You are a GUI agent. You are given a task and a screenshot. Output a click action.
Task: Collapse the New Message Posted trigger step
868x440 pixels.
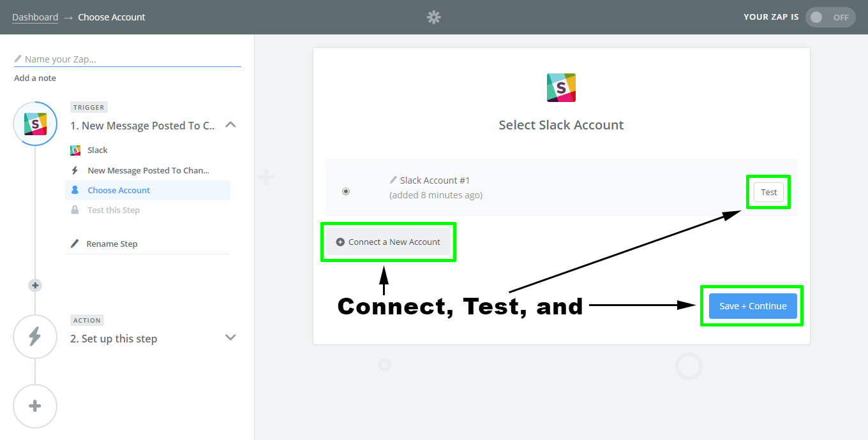tap(231, 125)
